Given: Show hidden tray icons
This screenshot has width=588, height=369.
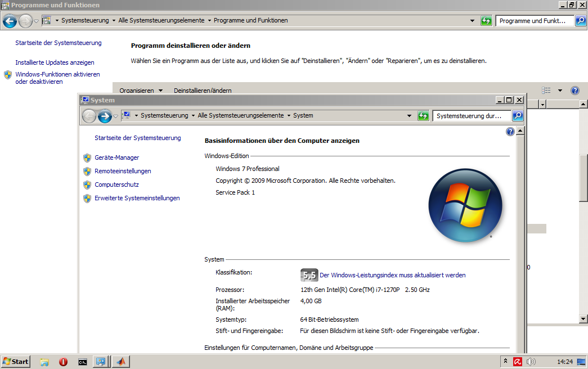Looking at the screenshot, I should [x=505, y=361].
